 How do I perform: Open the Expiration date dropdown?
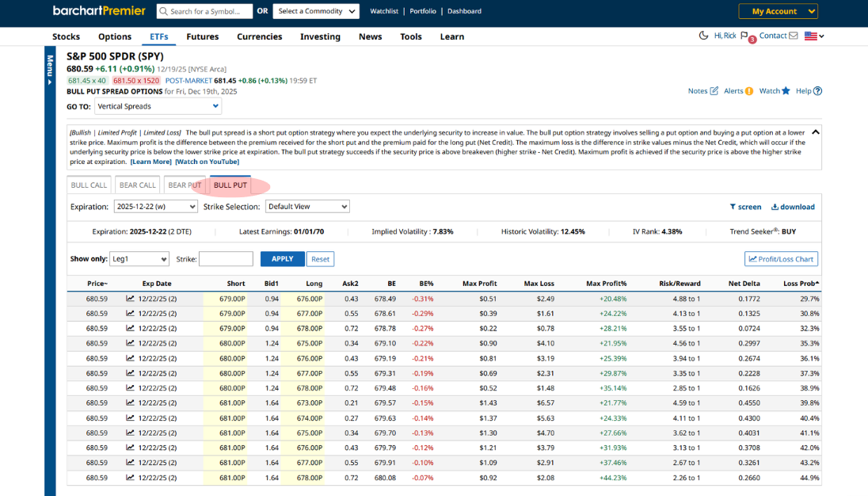pyautogui.click(x=155, y=207)
